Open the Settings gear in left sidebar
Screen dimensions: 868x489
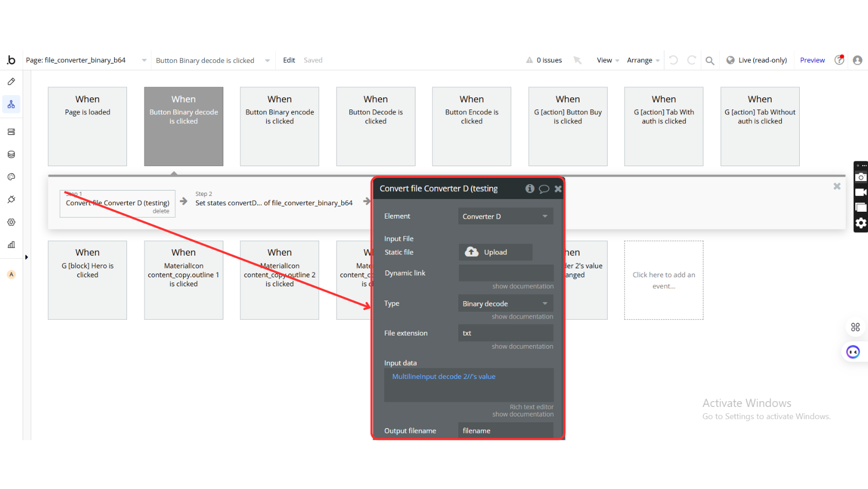[x=11, y=222]
